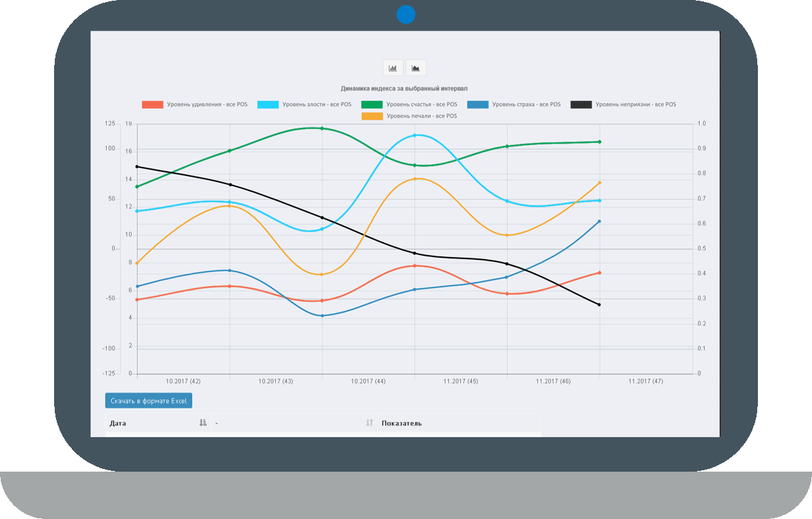The height and width of the screenshot is (519, 812).
Task: Hide series Уровень печали - все POS label
Action: (421, 116)
